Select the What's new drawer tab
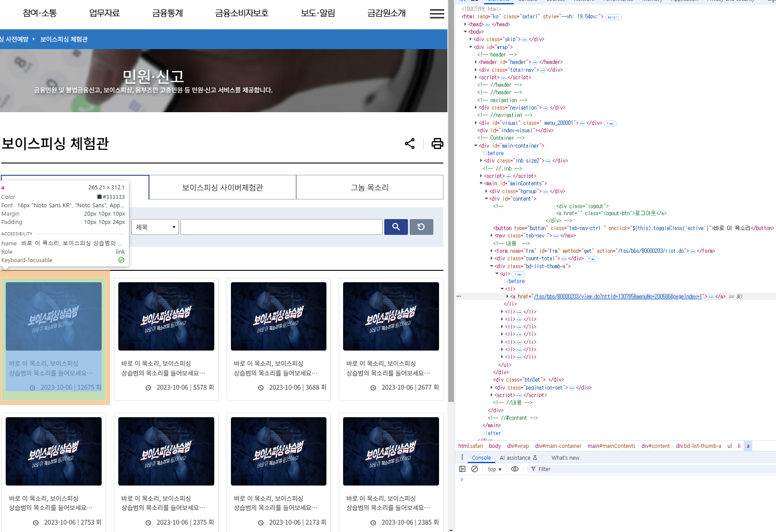The height and width of the screenshot is (532, 776). (565, 458)
